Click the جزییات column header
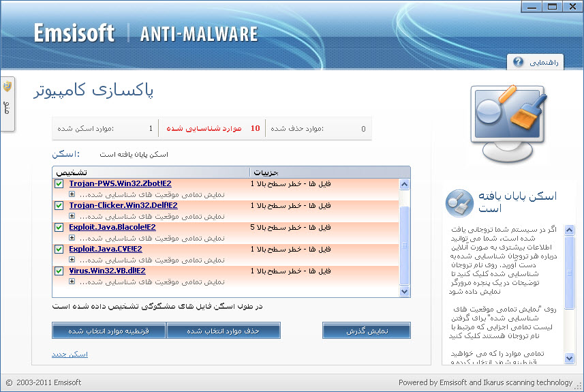 pos(330,172)
